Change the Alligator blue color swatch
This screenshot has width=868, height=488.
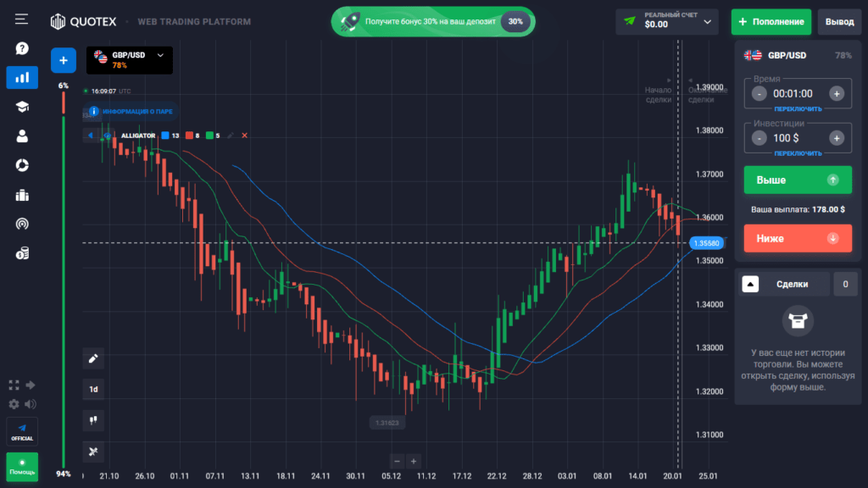165,136
